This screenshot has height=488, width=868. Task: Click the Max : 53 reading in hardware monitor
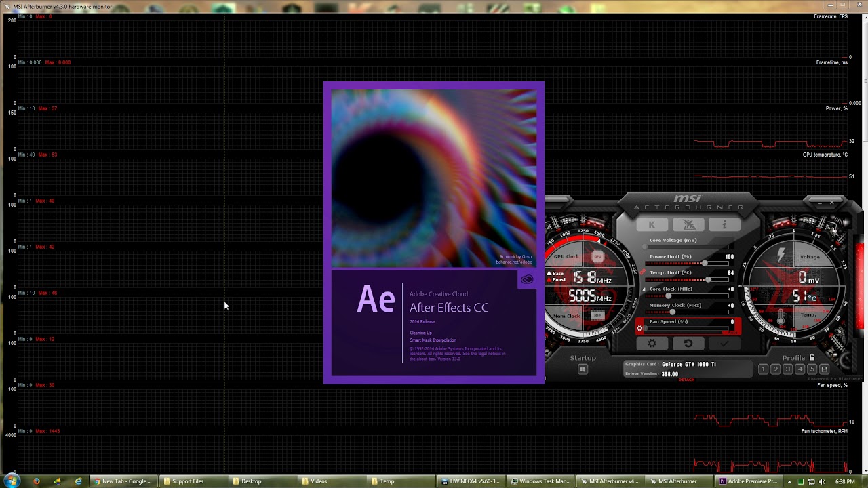pos(47,155)
